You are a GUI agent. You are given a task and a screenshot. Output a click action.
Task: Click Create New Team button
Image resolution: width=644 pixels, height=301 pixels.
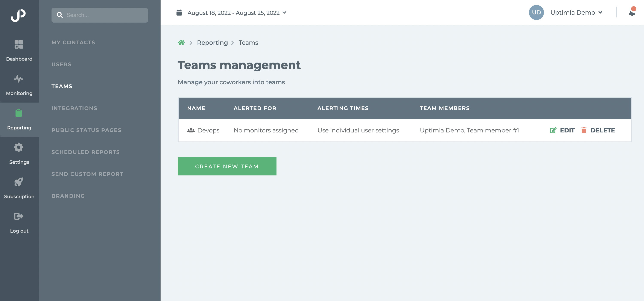227,166
